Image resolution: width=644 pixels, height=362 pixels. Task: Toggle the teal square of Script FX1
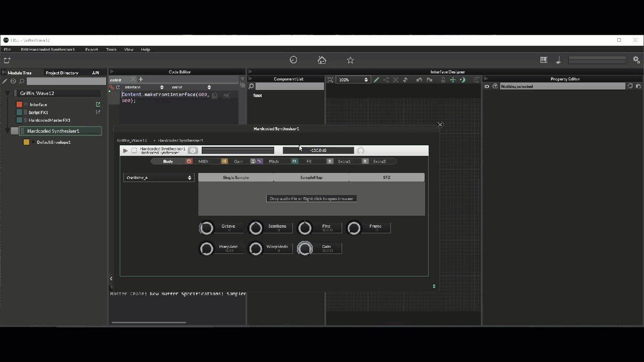click(x=19, y=112)
